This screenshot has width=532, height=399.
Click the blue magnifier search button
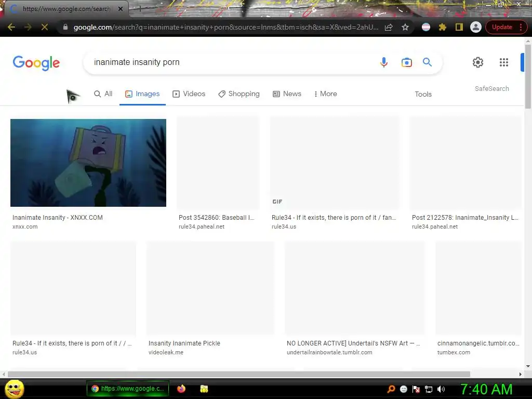427,62
